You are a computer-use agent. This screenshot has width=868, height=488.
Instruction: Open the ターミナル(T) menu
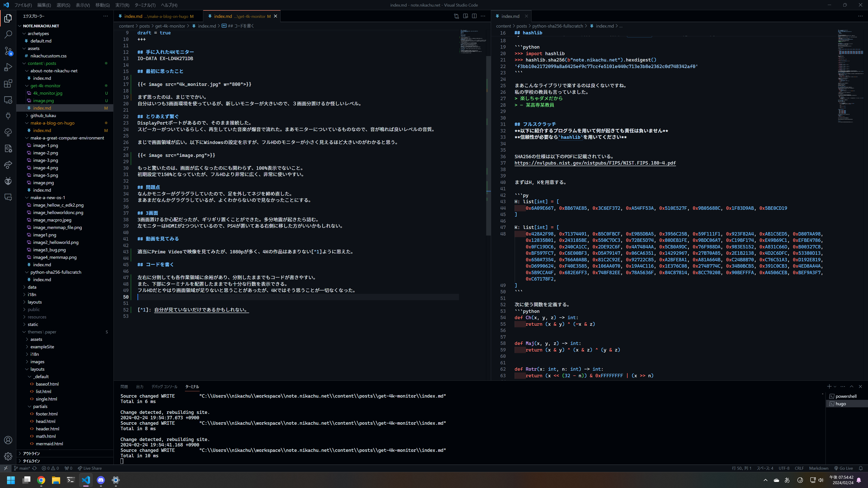pos(145,5)
